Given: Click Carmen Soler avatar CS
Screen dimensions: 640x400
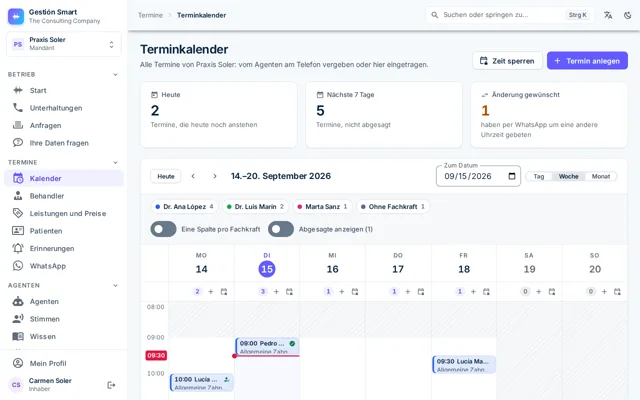Looking at the screenshot, I should tap(16, 384).
